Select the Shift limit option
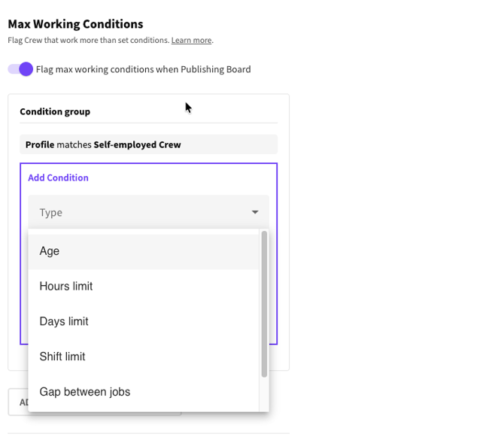The image size is (504, 440). click(62, 357)
